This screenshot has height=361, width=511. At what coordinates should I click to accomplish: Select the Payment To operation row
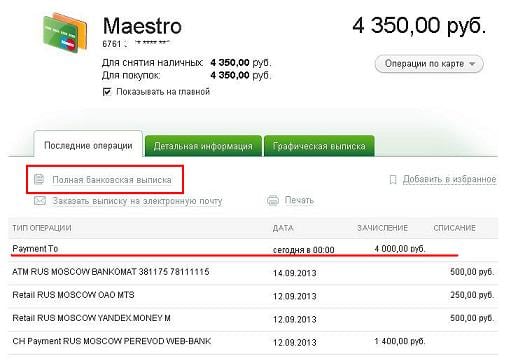(253, 249)
